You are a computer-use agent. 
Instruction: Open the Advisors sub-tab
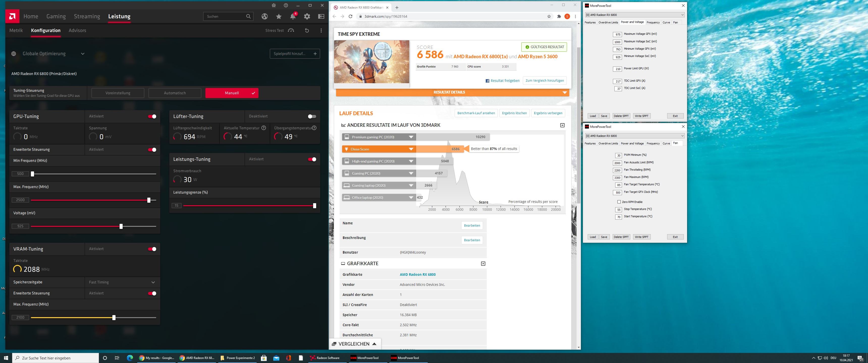point(77,30)
